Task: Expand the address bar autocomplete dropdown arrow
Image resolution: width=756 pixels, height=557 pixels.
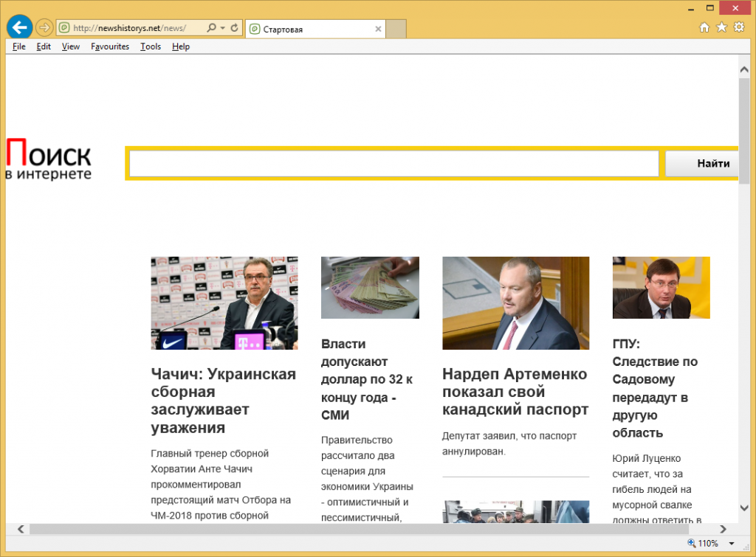Action: click(x=223, y=28)
